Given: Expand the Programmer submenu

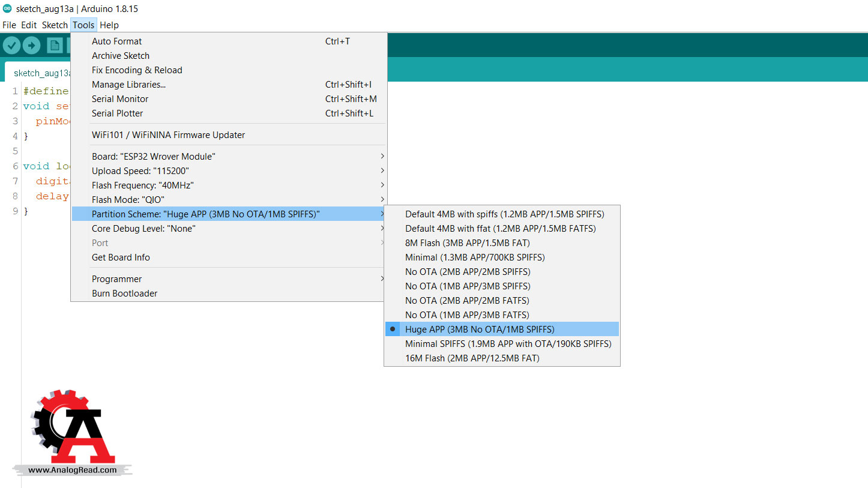Looking at the screenshot, I should 229,279.
